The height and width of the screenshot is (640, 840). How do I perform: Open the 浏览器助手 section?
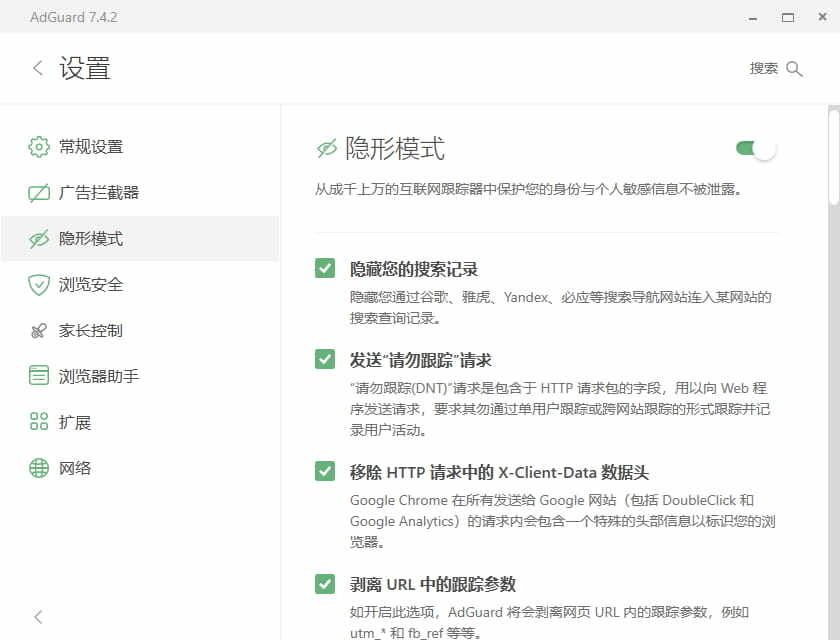click(140, 376)
